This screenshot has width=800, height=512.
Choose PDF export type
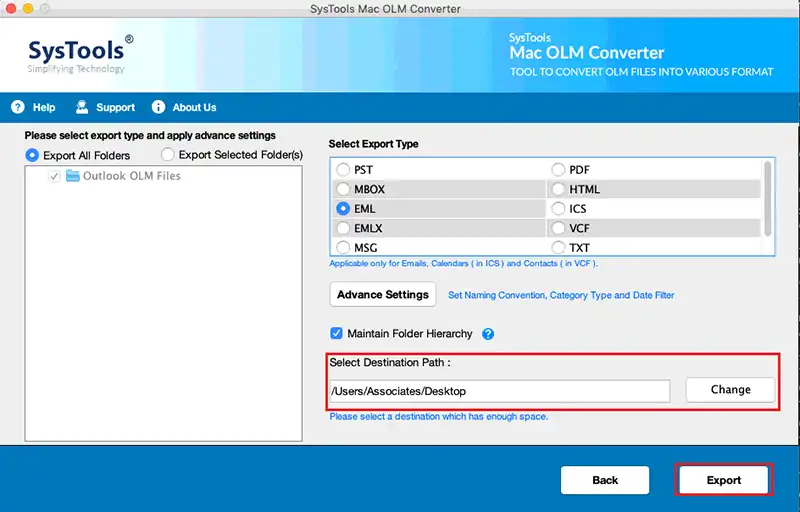coord(558,169)
